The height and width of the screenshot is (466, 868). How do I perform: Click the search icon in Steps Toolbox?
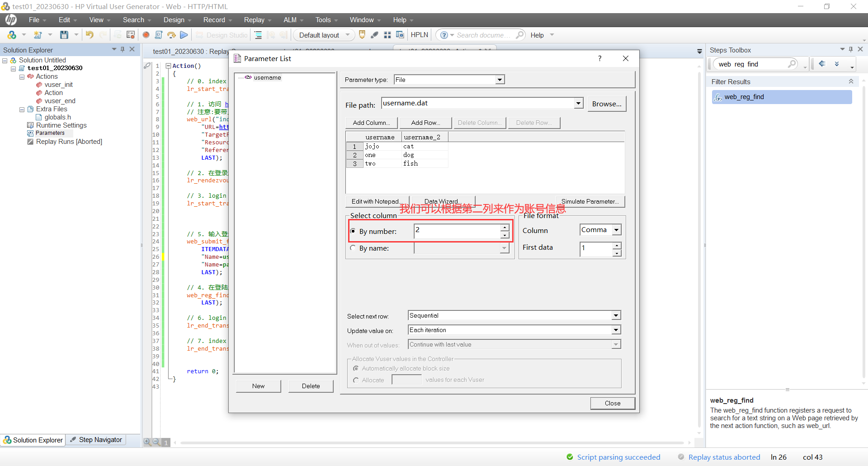click(792, 64)
